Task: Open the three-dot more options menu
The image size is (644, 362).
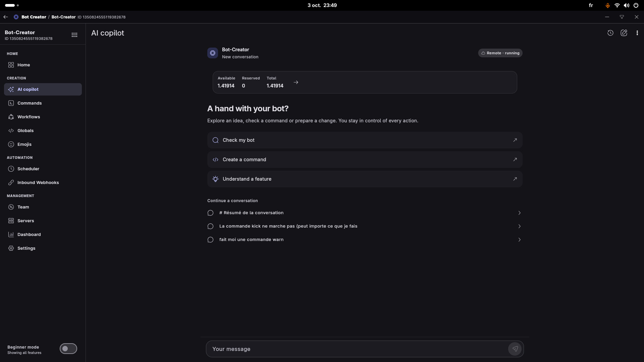Action: pyautogui.click(x=637, y=33)
